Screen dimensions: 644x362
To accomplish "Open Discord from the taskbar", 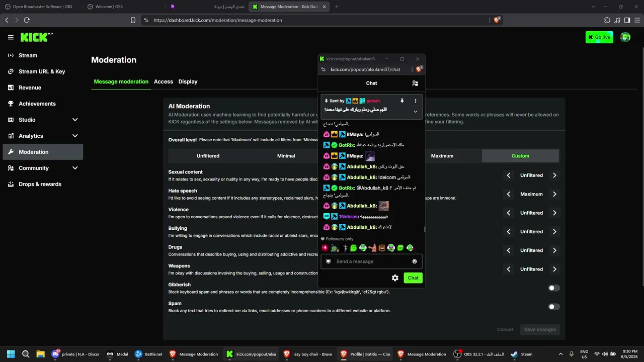I will (x=75, y=354).
